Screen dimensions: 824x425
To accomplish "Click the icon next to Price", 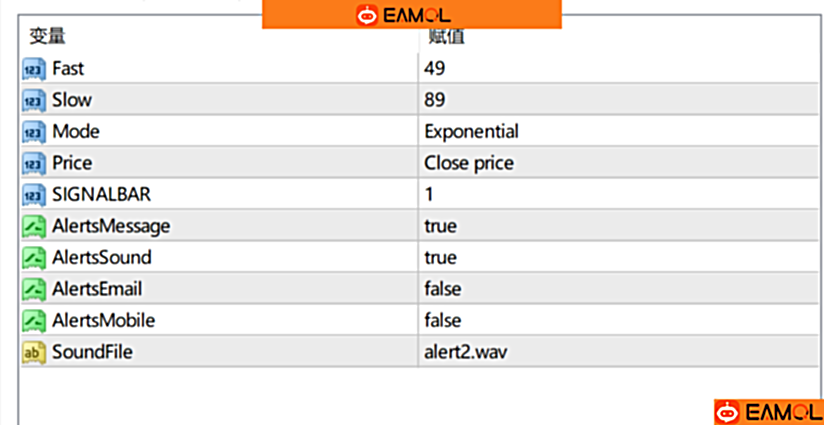I will 34,163.
